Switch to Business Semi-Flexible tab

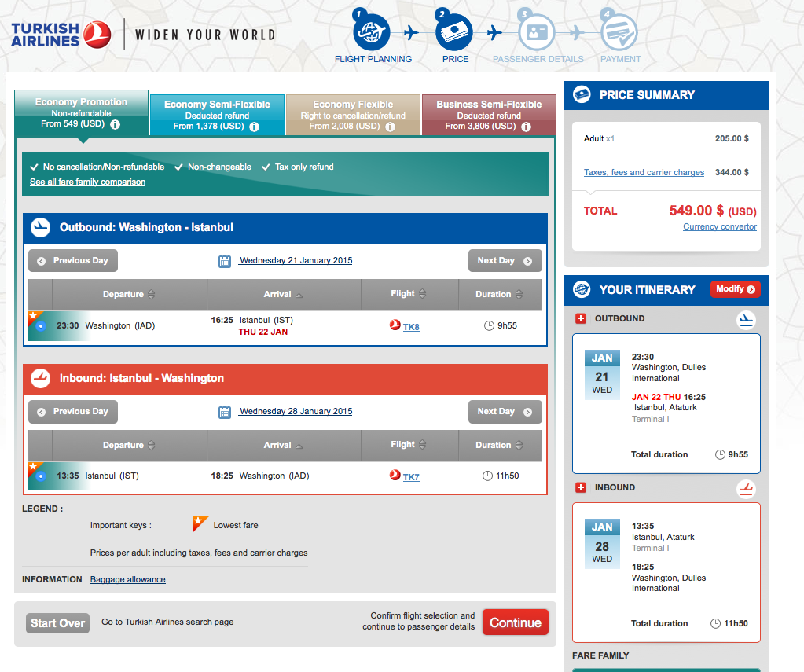pyautogui.click(x=489, y=115)
